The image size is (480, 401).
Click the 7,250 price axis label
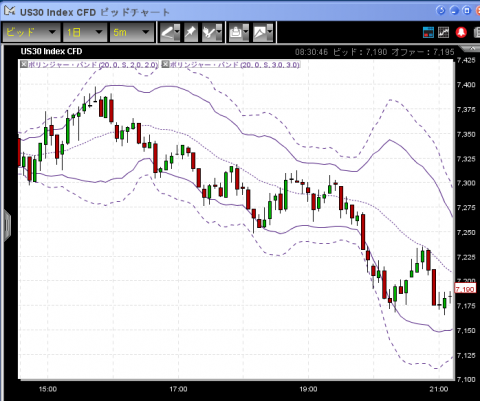click(466, 232)
